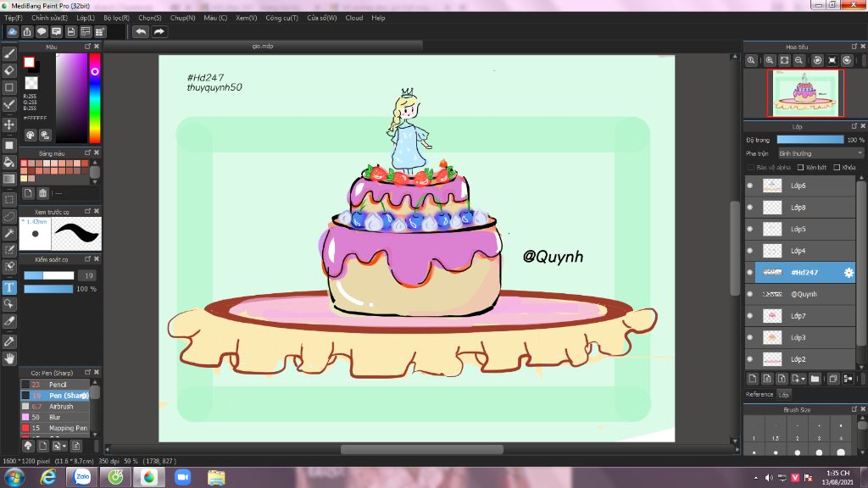Open the Cloud menu

pos(354,18)
